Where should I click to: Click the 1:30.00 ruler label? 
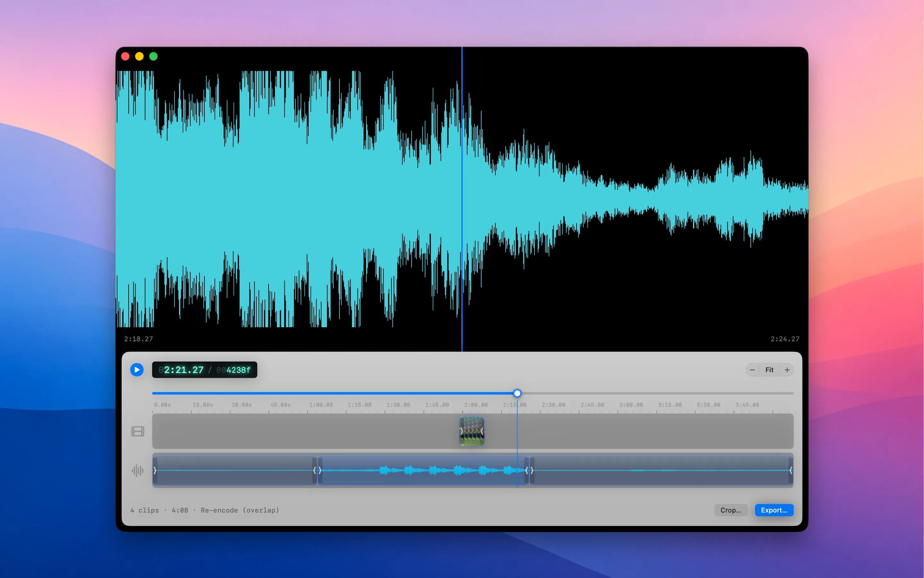[398, 405]
